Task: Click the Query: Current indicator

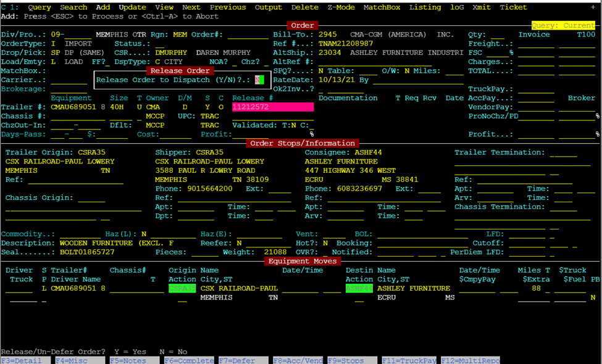Action: coord(563,26)
